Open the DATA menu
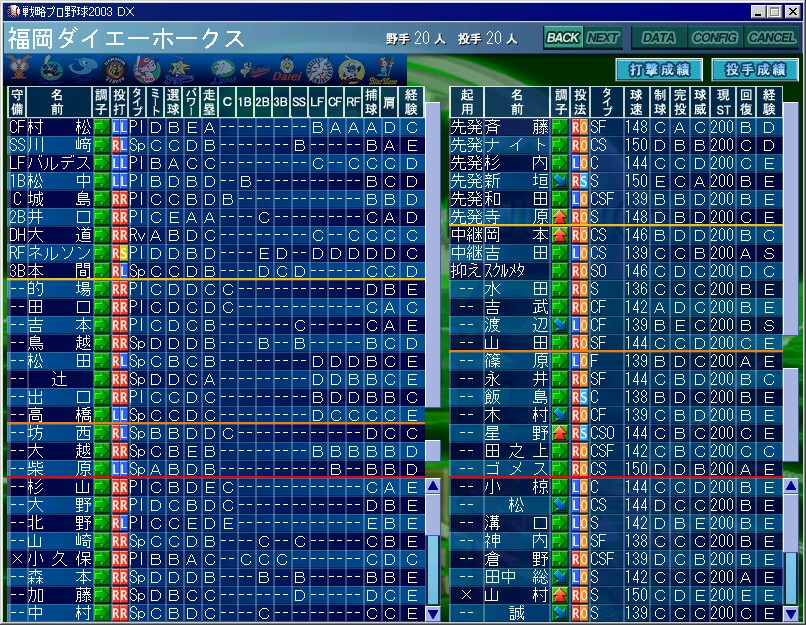Viewport: 806px width, 625px height. pos(657,38)
